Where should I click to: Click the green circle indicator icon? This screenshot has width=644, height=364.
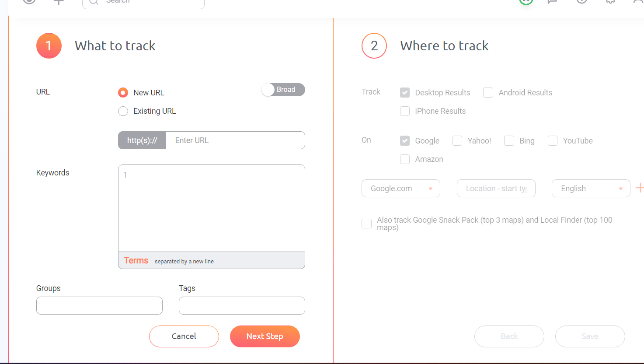[526, 1]
